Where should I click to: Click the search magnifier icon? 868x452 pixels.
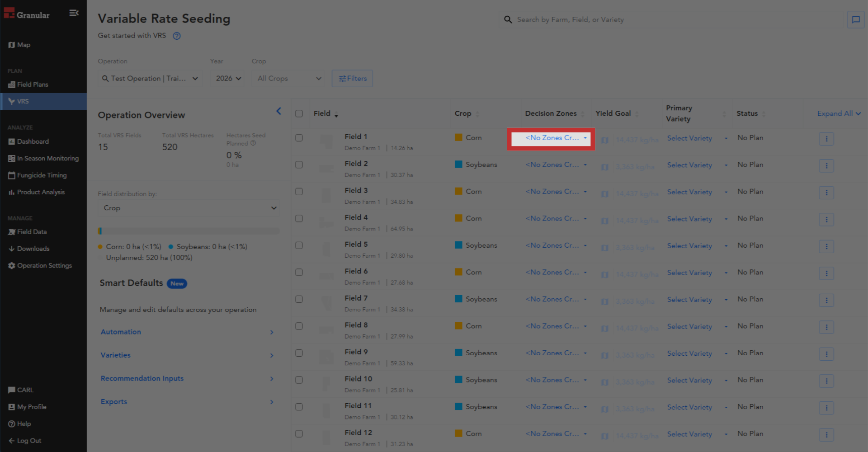point(508,20)
